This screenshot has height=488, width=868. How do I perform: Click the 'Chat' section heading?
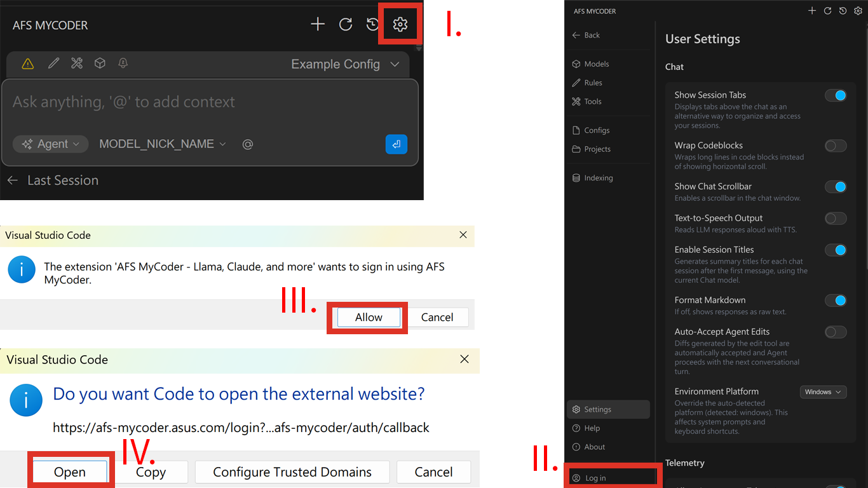tap(674, 67)
